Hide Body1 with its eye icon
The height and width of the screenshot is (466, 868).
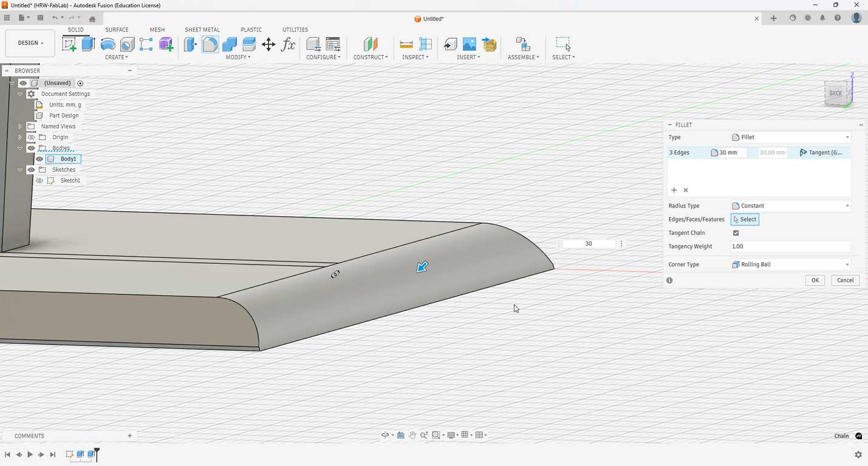click(39, 159)
